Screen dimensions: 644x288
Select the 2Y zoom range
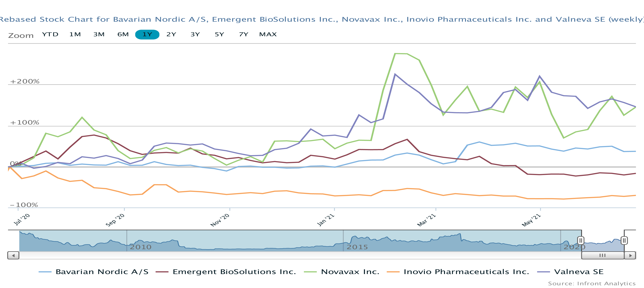point(171,34)
